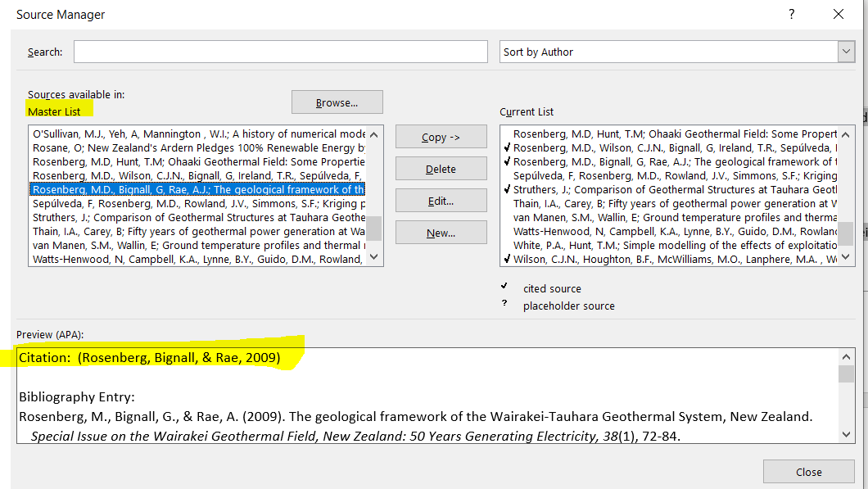Click Master List scrollbar down arrow
The image size is (868, 489).
[374, 257]
